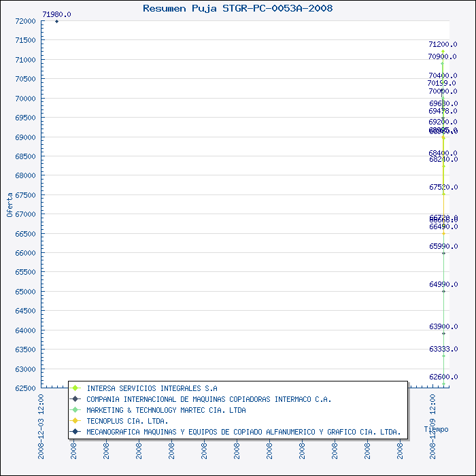This screenshot has width=476, height=476.
Task: Click the Tiempo axis label
Action: (437, 429)
